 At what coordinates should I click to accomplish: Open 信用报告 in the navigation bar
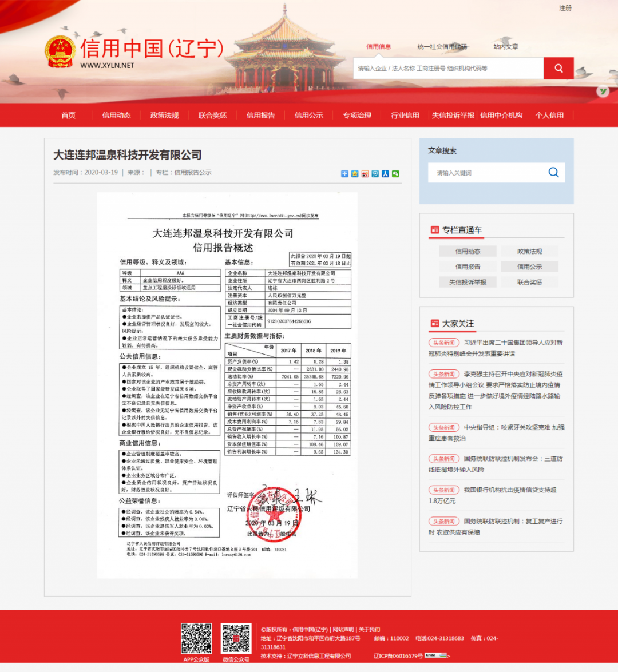coord(260,116)
